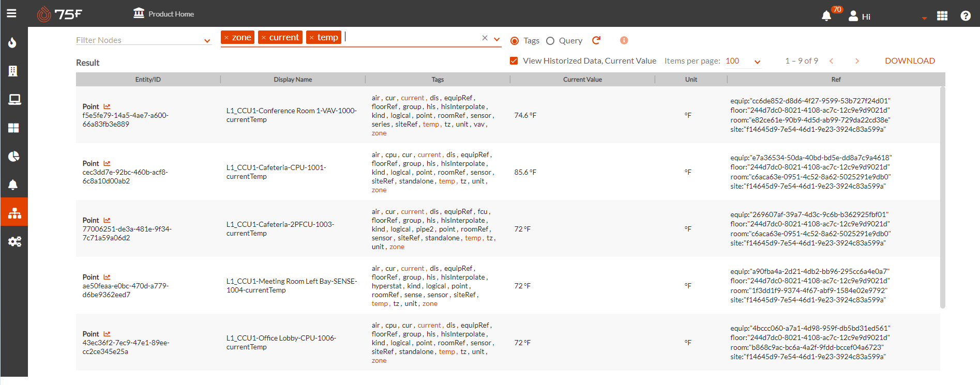Click L1_CCU1-Cafeteria-CPU-1001-currentTemp name
The height and width of the screenshot is (385, 980).
point(276,172)
